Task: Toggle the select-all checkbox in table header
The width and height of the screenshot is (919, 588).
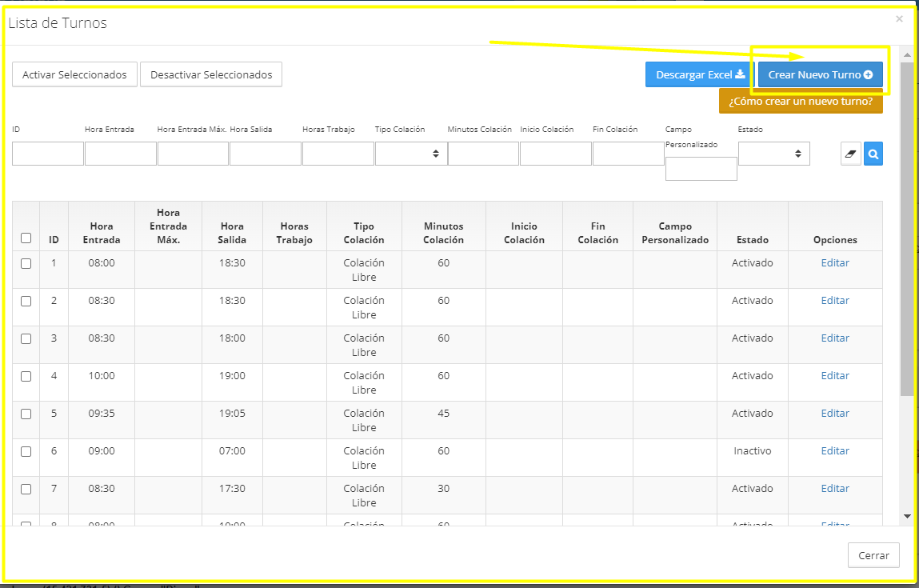Action: click(x=26, y=238)
